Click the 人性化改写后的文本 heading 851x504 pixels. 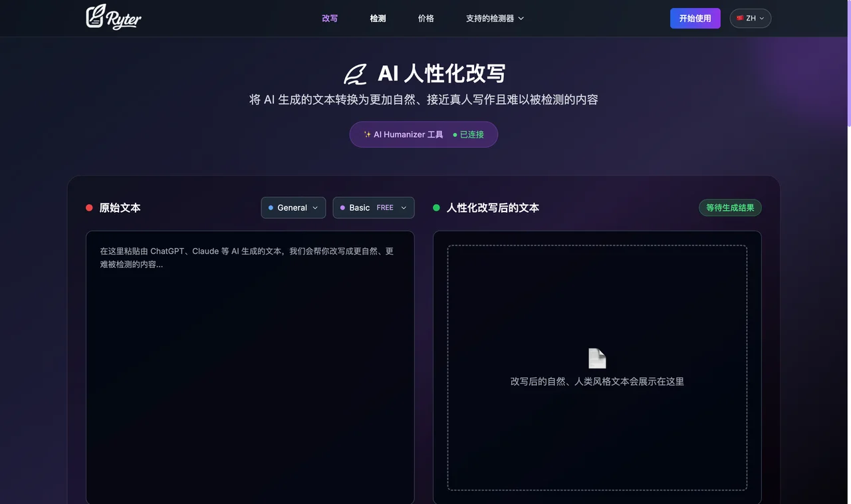pos(493,207)
